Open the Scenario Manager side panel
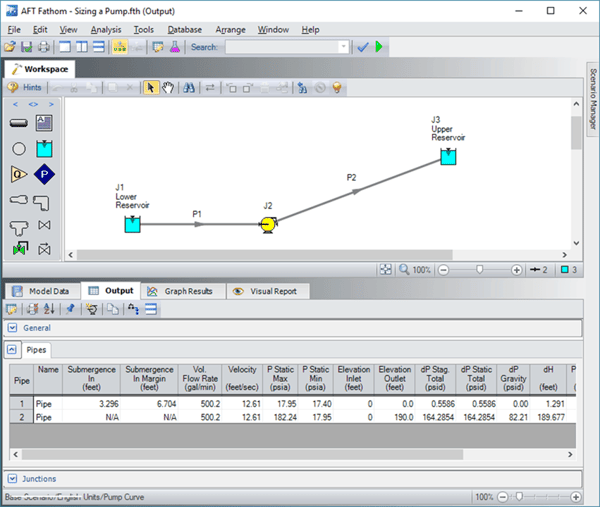 (x=593, y=99)
